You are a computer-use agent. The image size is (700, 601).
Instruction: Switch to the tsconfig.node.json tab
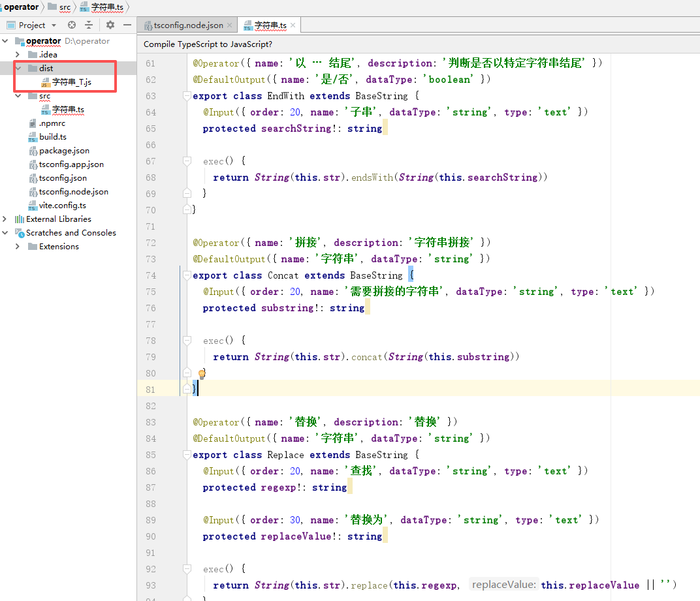coord(188,25)
